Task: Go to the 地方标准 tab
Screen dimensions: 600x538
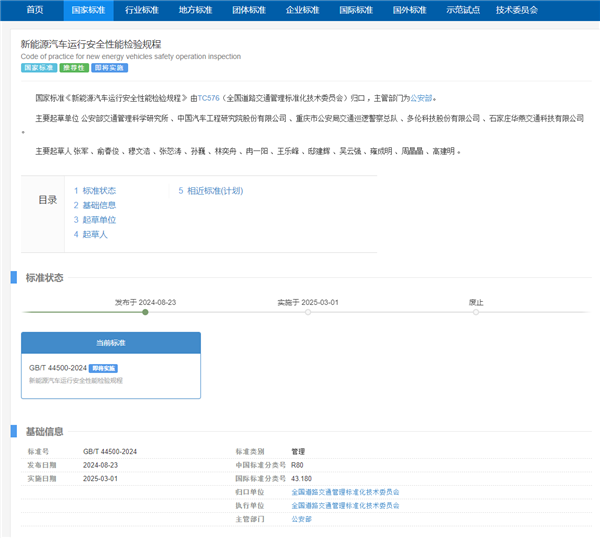Action: (194, 9)
